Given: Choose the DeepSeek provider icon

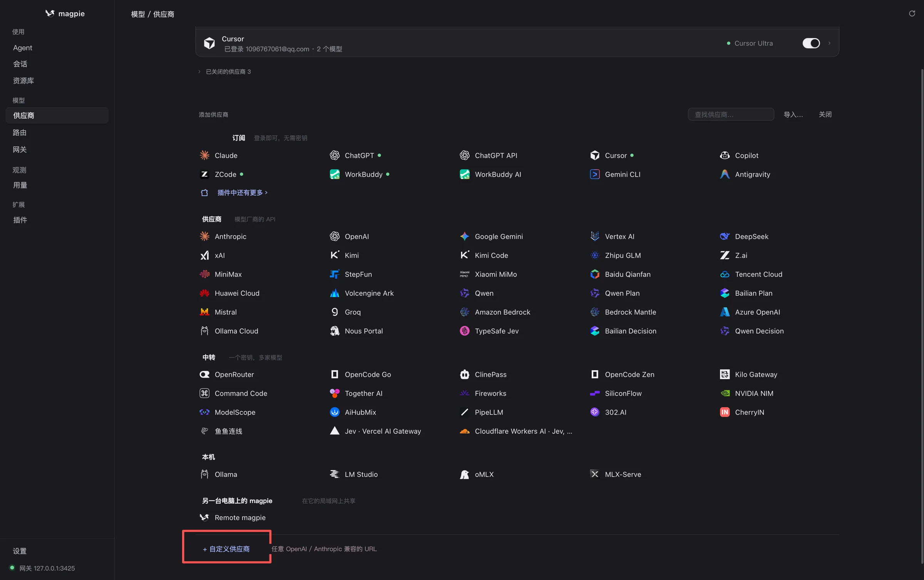Looking at the screenshot, I should [725, 236].
